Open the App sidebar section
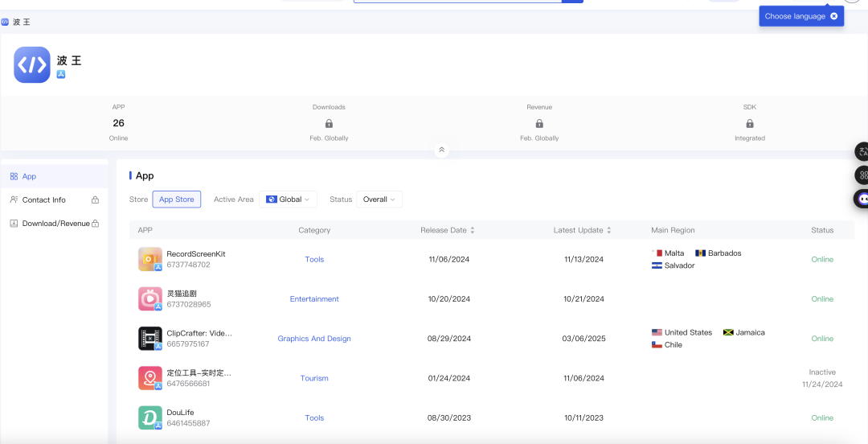 [x=55, y=176]
